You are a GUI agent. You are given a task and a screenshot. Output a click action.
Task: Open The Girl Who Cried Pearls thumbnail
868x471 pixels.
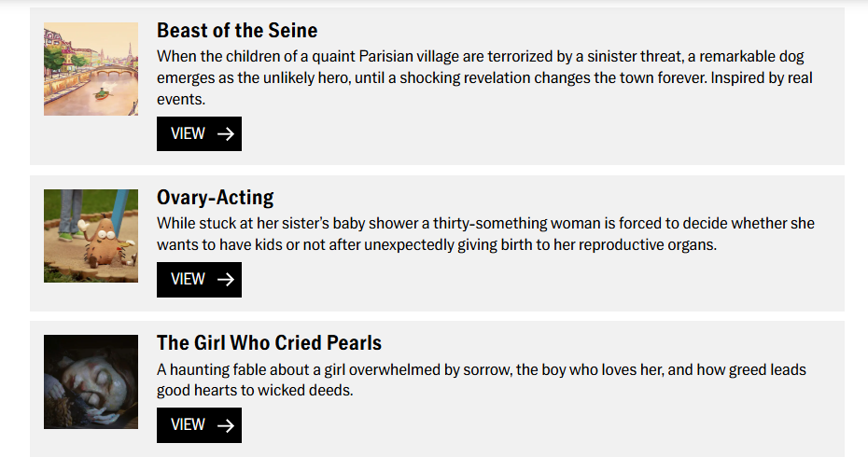pyautogui.click(x=91, y=381)
